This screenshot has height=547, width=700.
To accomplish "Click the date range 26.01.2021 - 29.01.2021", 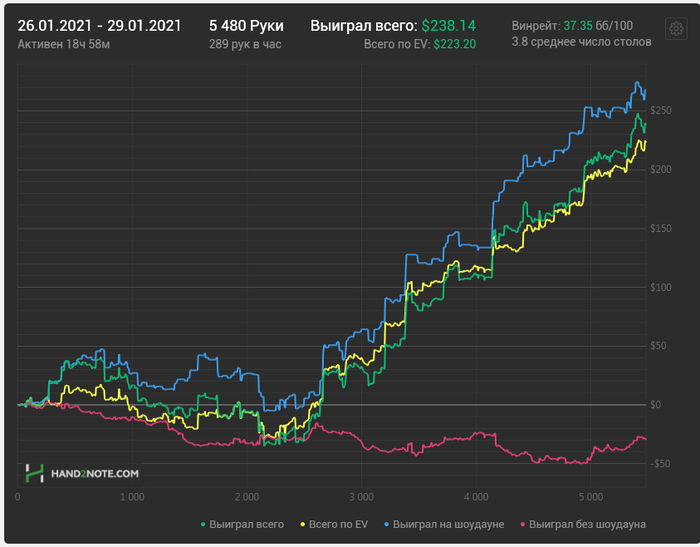I will pyautogui.click(x=99, y=26).
